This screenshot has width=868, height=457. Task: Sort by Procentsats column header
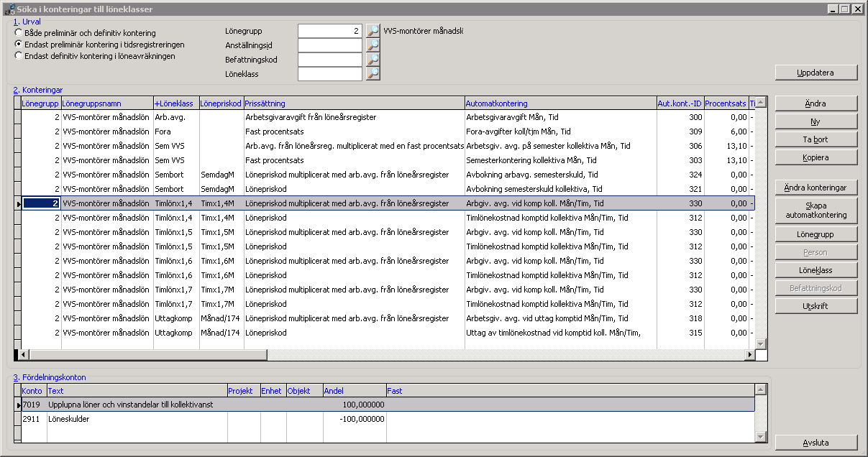point(726,103)
